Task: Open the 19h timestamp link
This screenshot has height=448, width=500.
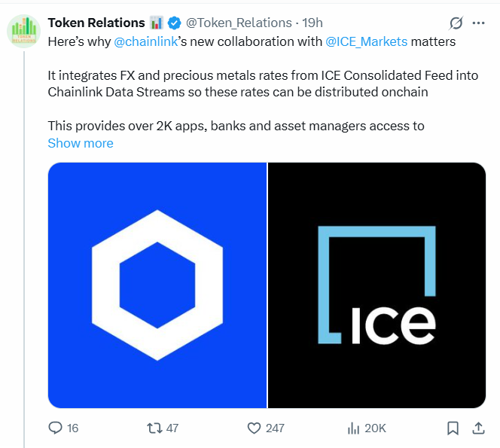Action: click(312, 23)
